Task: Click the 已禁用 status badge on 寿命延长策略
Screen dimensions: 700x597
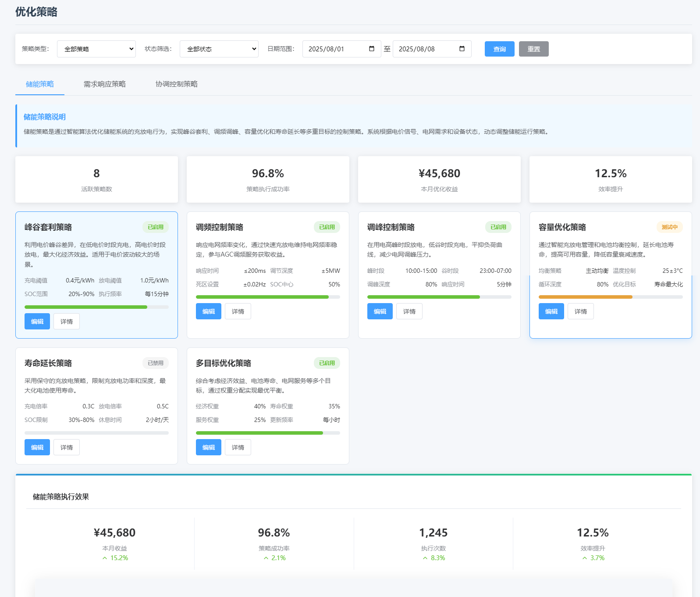Action: pyautogui.click(x=155, y=363)
